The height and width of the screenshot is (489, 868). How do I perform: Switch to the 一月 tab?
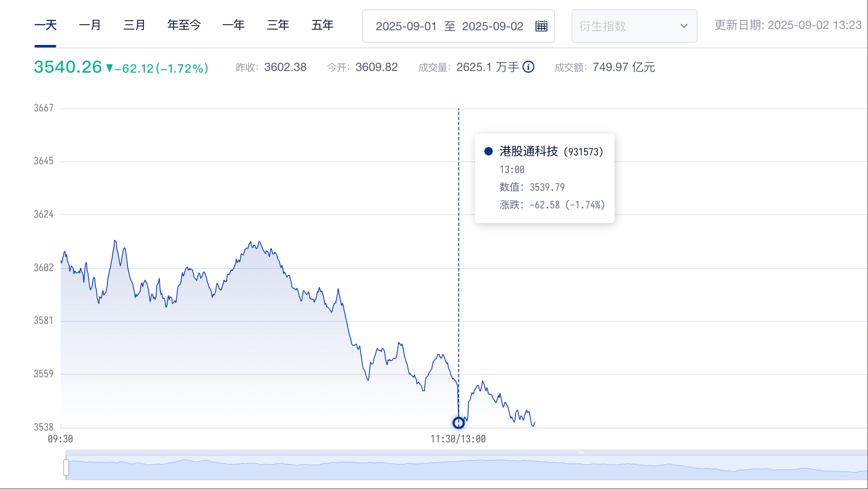90,25
